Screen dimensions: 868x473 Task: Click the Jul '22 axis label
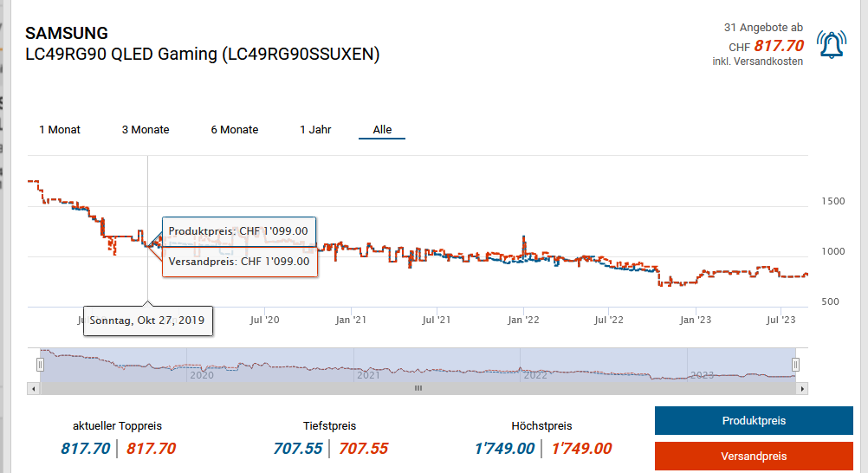(x=609, y=320)
